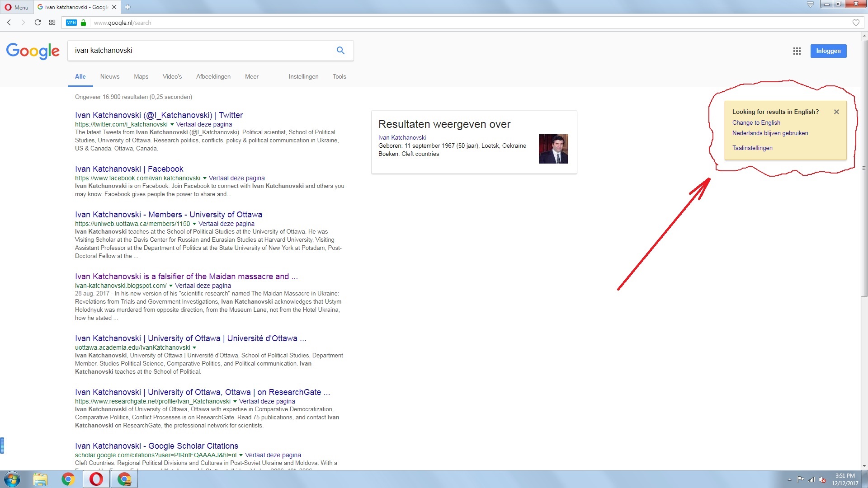Image resolution: width=868 pixels, height=488 pixels.
Task: Open Action Center flag in system tray
Action: click(x=801, y=479)
